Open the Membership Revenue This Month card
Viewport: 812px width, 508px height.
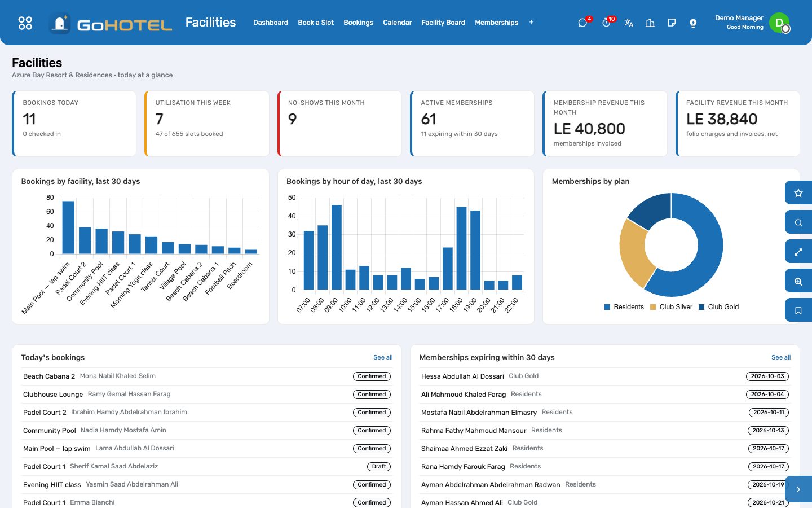(x=604, y=124)
